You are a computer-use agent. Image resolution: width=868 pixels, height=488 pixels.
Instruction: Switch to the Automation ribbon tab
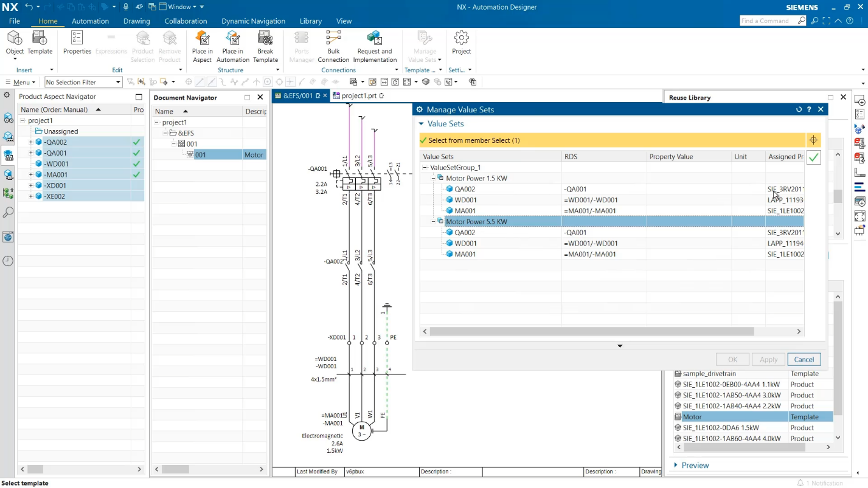click(90, 21)
